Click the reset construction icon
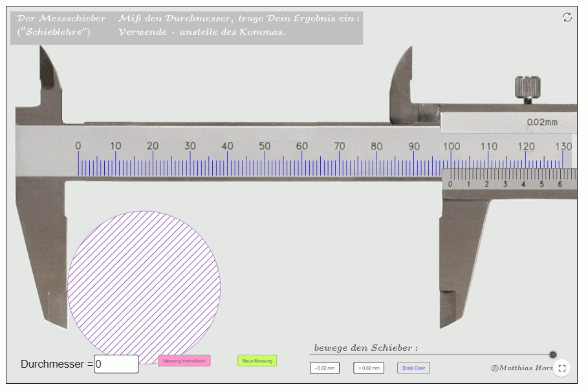This screenshot has width=588, height=389. (x=567, y=17)
